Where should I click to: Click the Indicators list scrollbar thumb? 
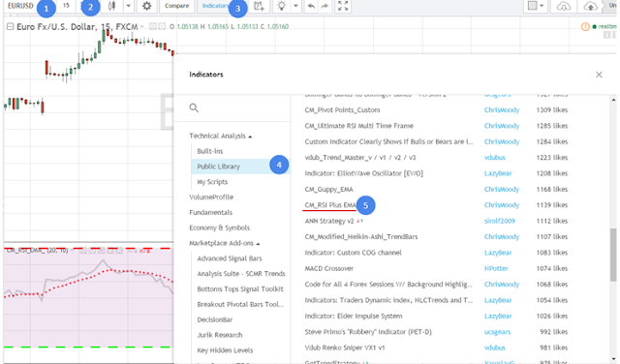(613, 255)
